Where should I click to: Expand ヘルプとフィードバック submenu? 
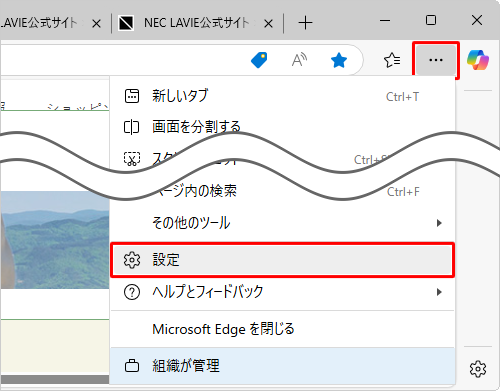click(282, 292)
